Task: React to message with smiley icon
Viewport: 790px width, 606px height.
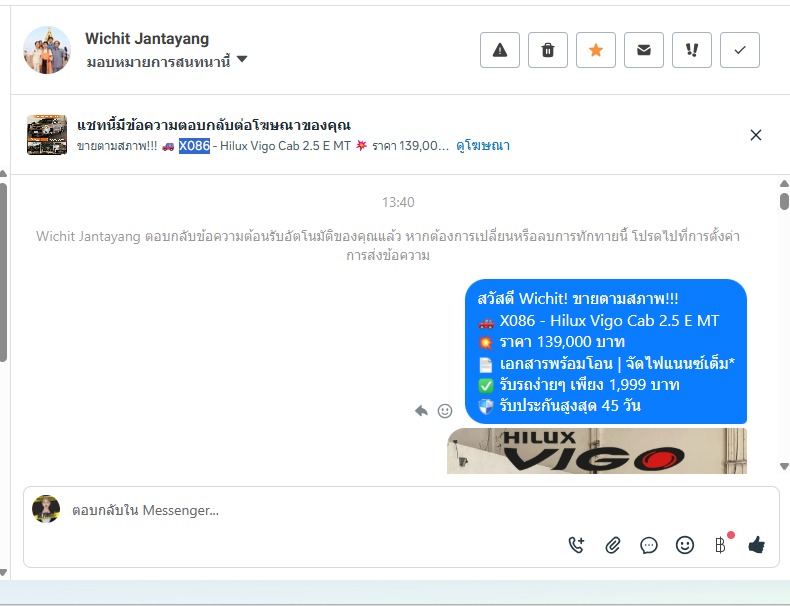Action: tap(444, 411)
